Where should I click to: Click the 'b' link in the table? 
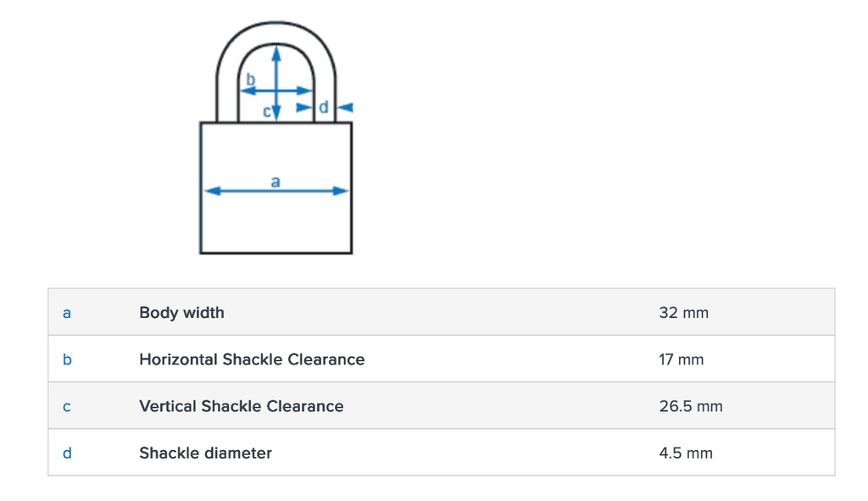67,359
